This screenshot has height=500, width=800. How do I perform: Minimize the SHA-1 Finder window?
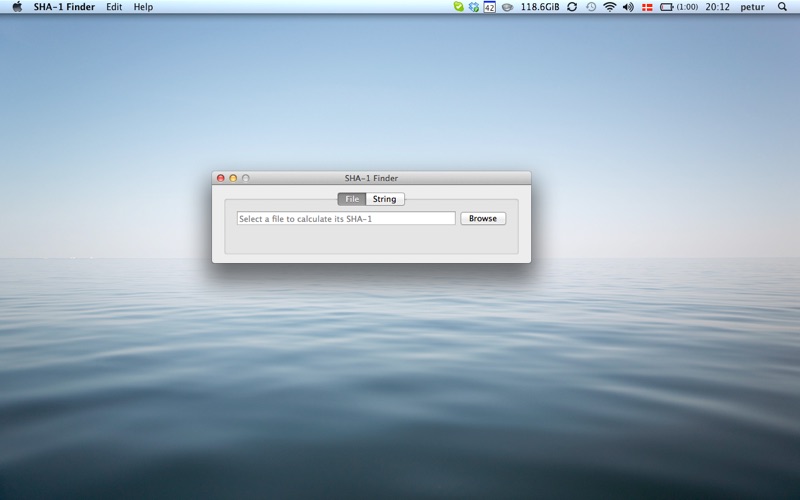click(x=233, y=178)
